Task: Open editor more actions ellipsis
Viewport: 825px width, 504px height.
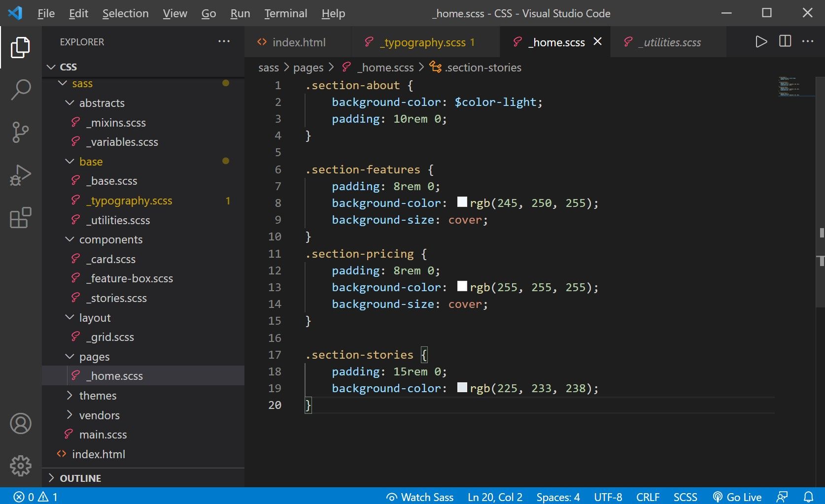Action: pyautogui.click(x=808, y=41)
